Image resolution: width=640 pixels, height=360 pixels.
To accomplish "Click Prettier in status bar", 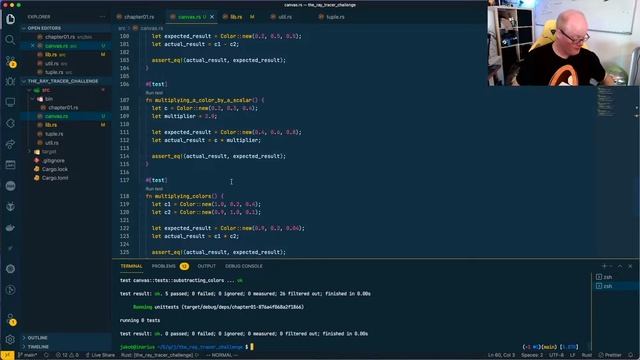I will click(x=610, y=355).
